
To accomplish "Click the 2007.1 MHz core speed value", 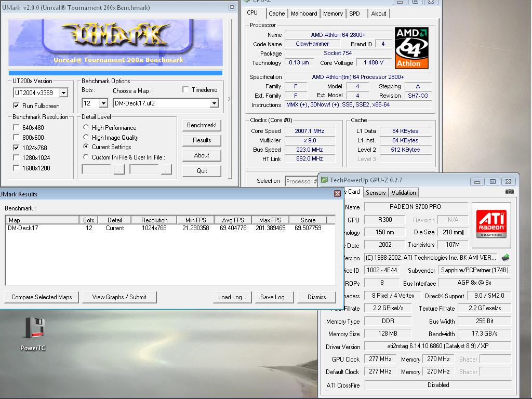I will [310, 131].
